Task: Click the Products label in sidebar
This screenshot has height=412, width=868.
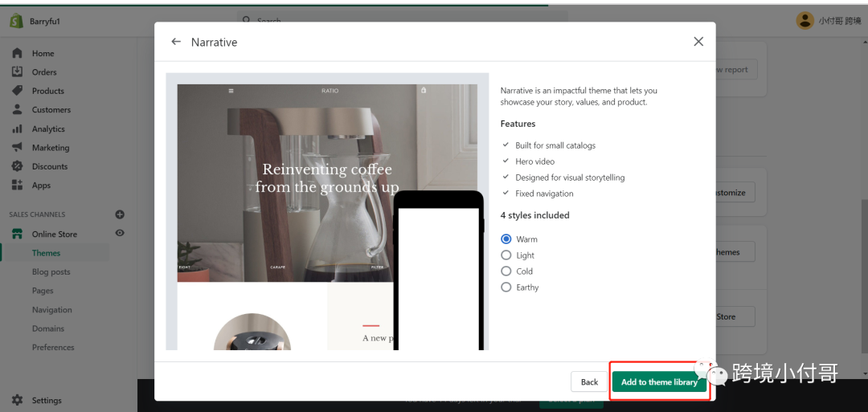Action: (x=48, y=92)
